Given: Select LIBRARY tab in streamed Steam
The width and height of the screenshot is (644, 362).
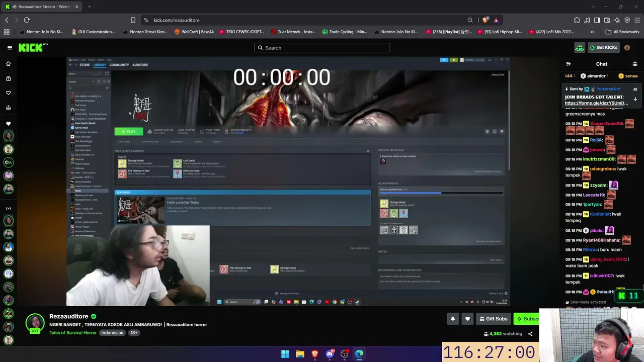Looking at the screenshot, I should click(x=100, y=65).
